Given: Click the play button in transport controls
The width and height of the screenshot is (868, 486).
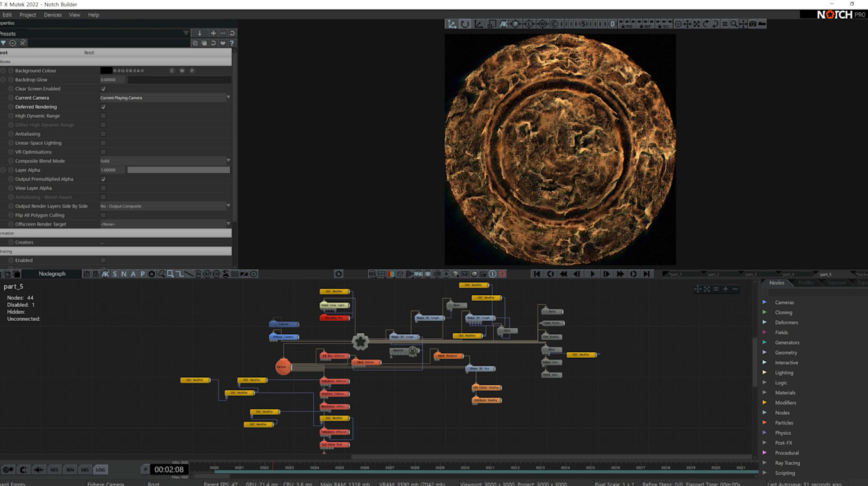Looking at the screenshot, I should [592, 274].
